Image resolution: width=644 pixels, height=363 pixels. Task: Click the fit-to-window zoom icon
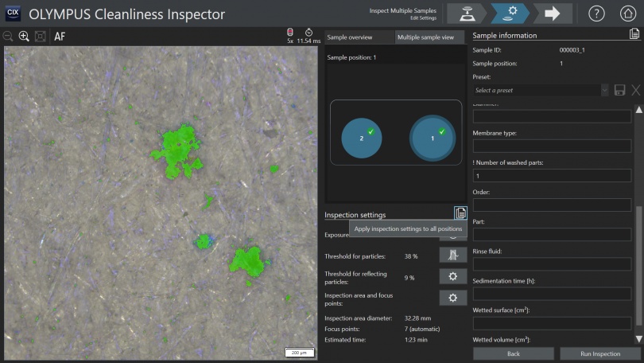[40, 37]
